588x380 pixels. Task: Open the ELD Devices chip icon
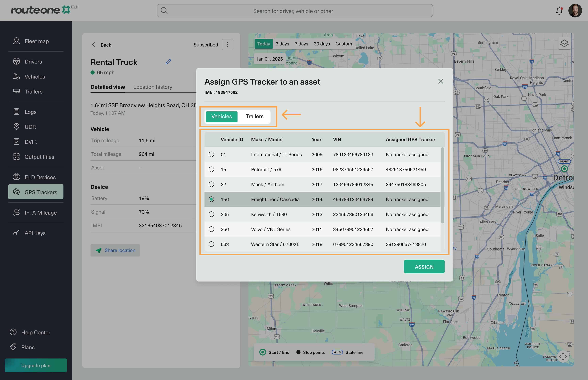17,177
